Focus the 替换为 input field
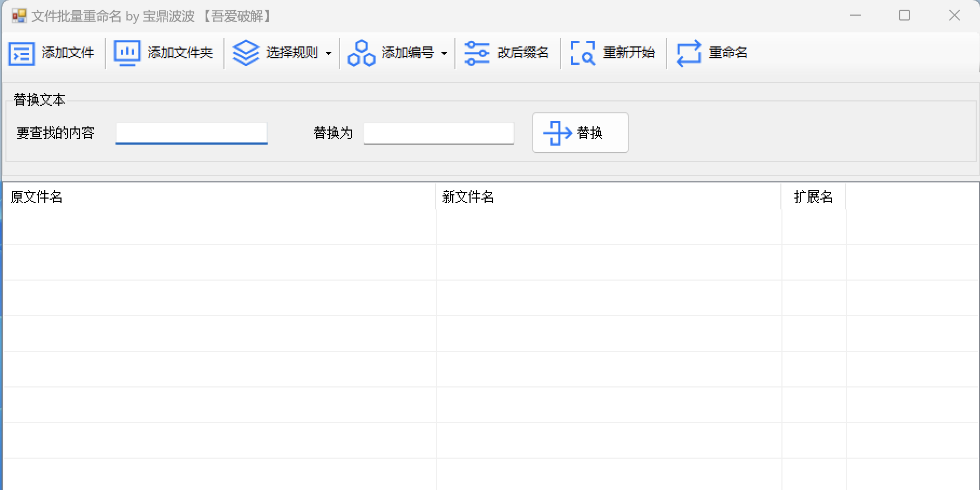Screen dimensions: 980x490 439,133
